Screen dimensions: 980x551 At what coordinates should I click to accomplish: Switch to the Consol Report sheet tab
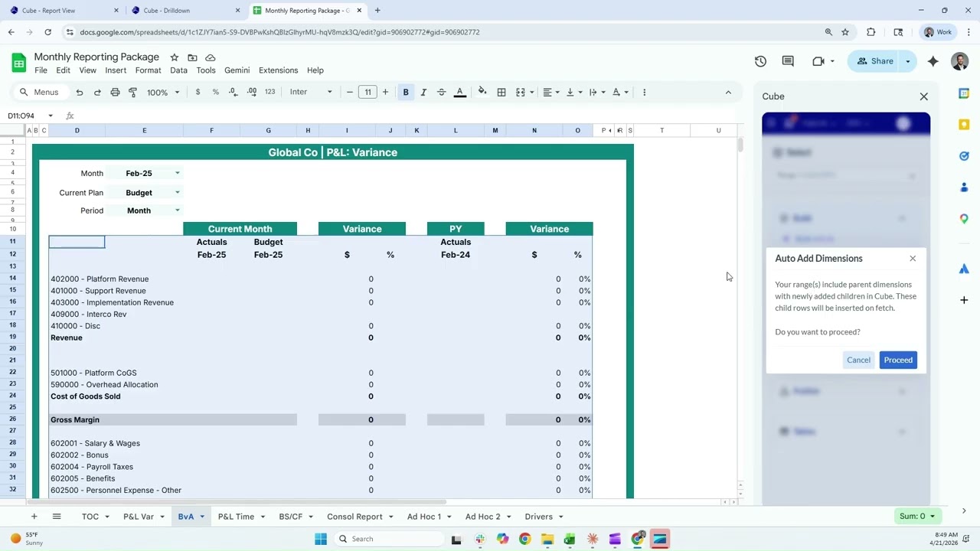354,517
